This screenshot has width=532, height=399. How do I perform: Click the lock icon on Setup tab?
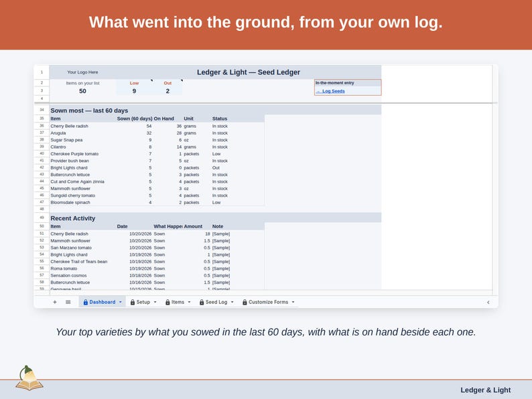click(133, 302)
